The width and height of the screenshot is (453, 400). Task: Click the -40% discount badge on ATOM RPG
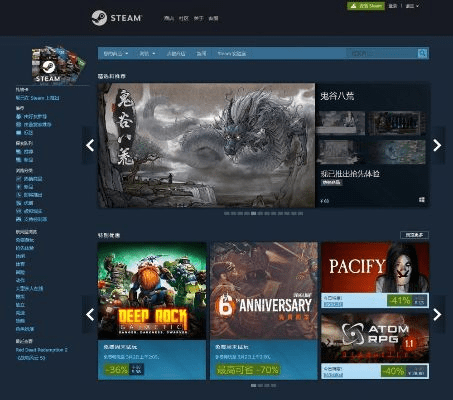(x=393, y=371)
